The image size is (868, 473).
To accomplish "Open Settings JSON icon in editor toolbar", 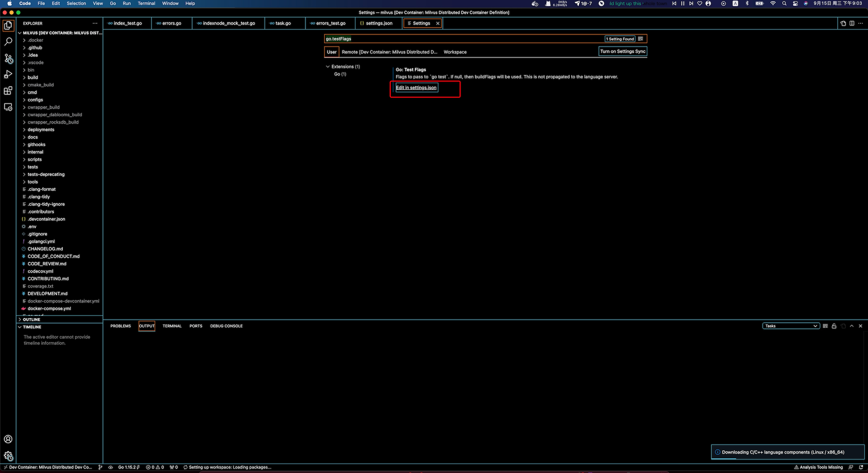I will (x=843, y=23).
